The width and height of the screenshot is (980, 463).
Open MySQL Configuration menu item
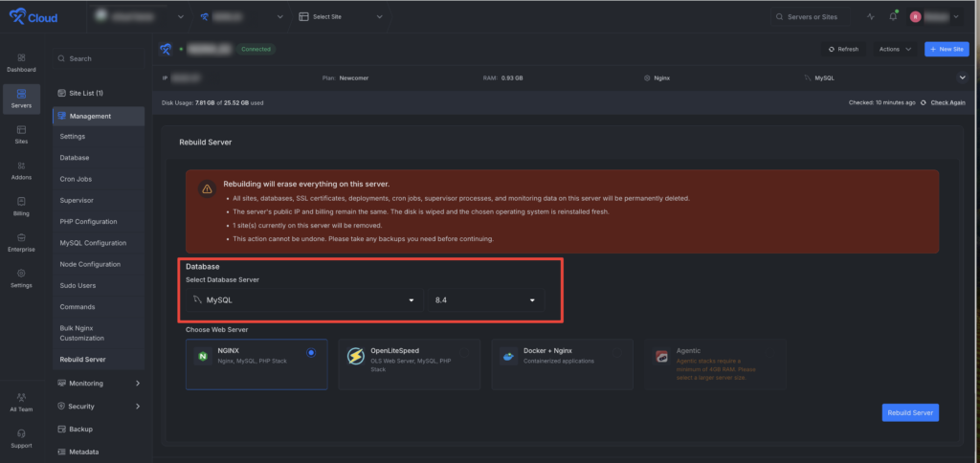(93, 243)
